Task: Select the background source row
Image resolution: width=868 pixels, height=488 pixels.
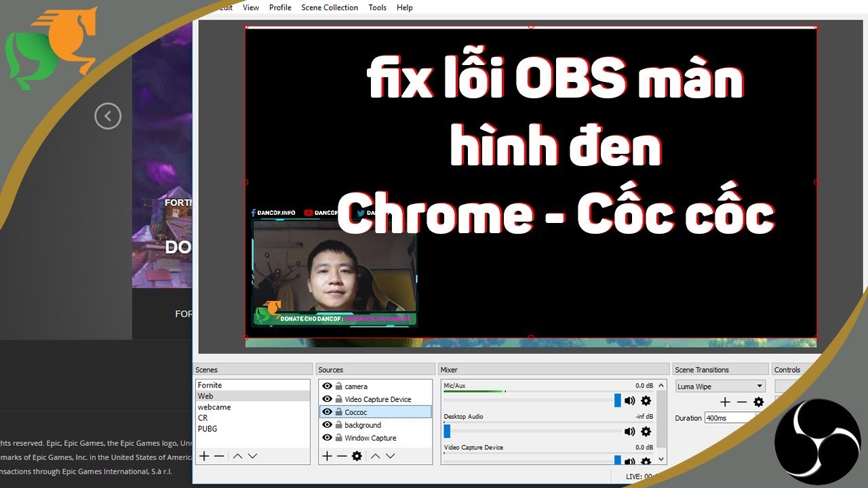Action: 375,425
